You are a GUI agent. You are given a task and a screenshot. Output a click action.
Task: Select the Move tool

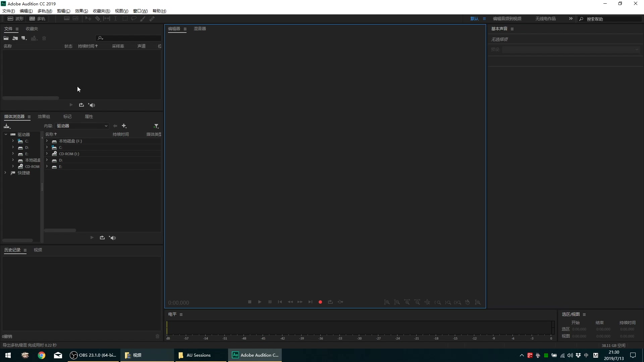(x=88, y=18)
